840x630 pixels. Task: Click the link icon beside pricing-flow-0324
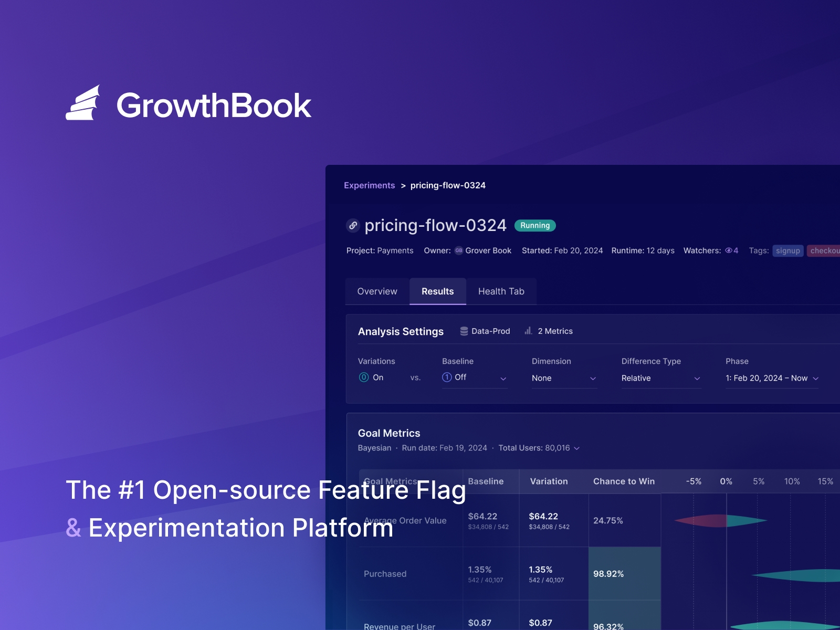[352, 225]
